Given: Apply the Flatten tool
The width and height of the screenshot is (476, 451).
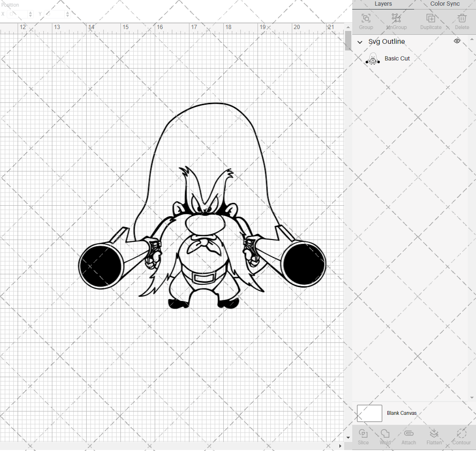Looking at the screenshot, I should click(x=434, y=436).
